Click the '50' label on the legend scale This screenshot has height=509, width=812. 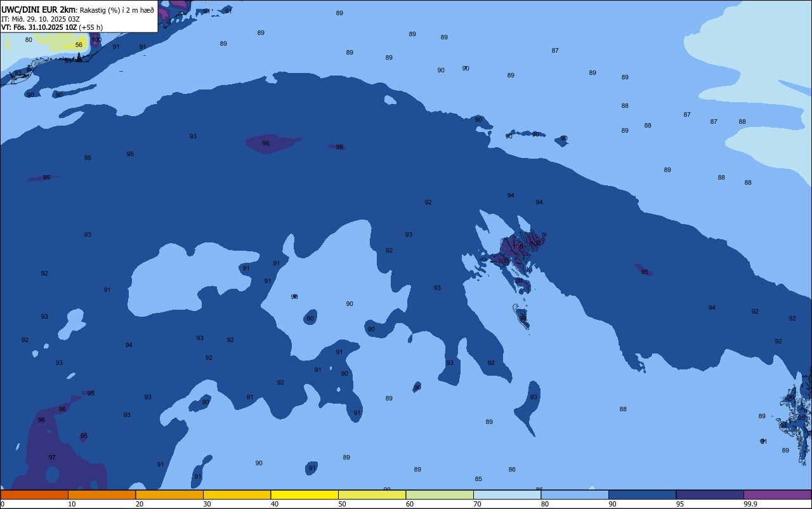click(x=342, y=504)
